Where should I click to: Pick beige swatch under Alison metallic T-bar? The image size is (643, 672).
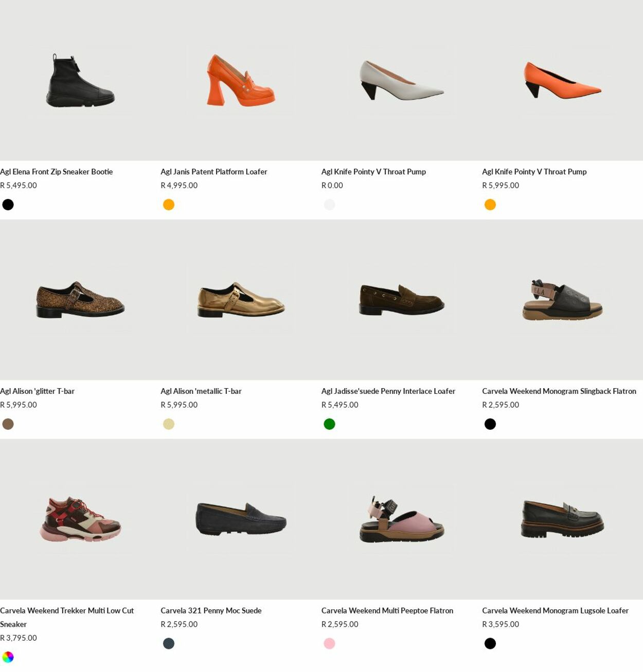click(x=169, y=424)
